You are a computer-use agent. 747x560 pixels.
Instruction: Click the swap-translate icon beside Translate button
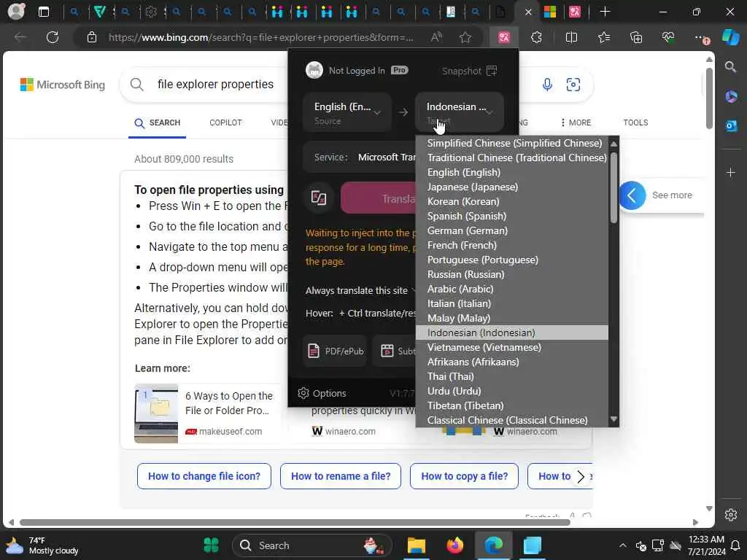point(319,198)
